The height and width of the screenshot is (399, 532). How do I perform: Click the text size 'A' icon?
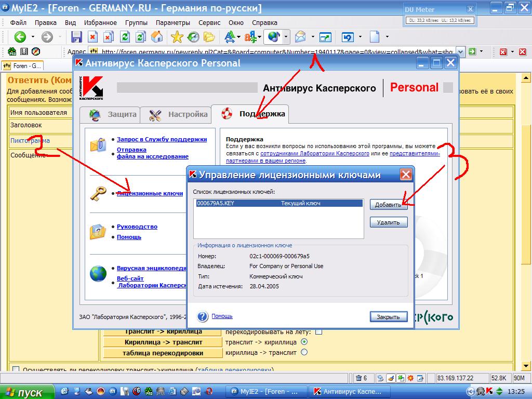click(x=230, y=37)
